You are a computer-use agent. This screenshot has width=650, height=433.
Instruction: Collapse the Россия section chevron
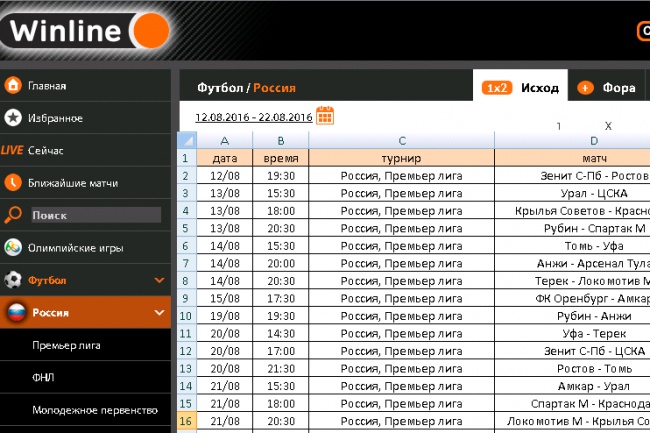pos(159,313)
